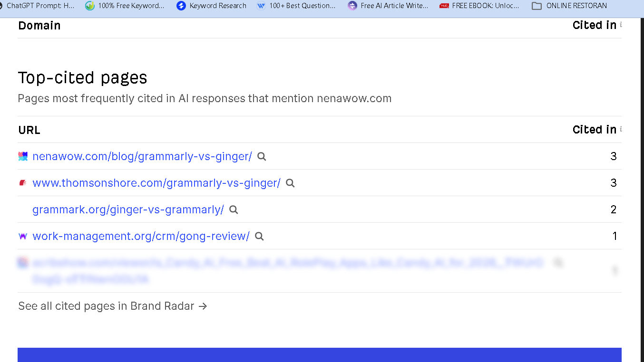
Task: Open the Keyword Research bookmark
Action: (x=212, y=6)
